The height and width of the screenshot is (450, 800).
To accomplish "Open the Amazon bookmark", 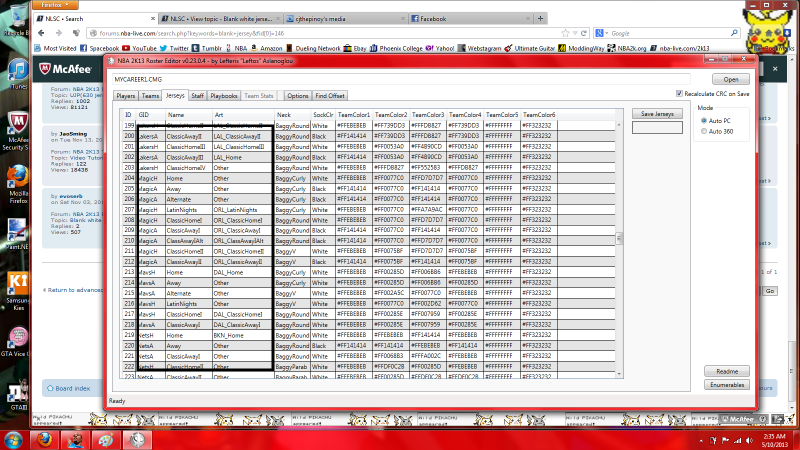I will [x=266, y=48].
